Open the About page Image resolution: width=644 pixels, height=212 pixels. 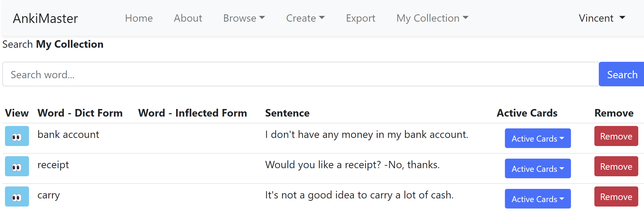click(x=188, y=18)
